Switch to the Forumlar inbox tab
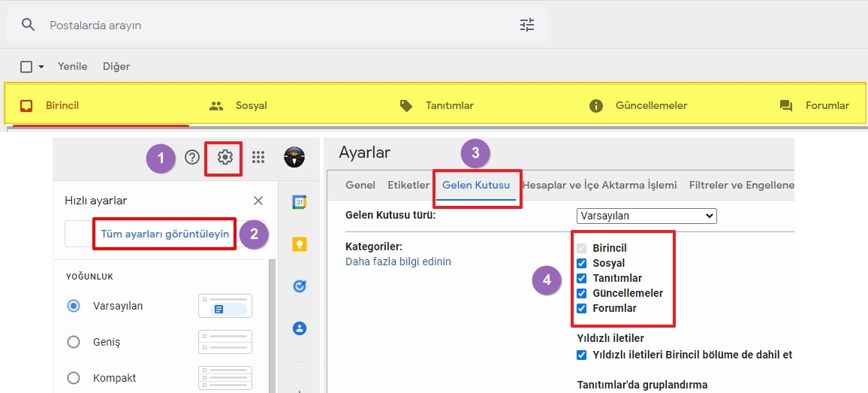 tap(814, 105)
